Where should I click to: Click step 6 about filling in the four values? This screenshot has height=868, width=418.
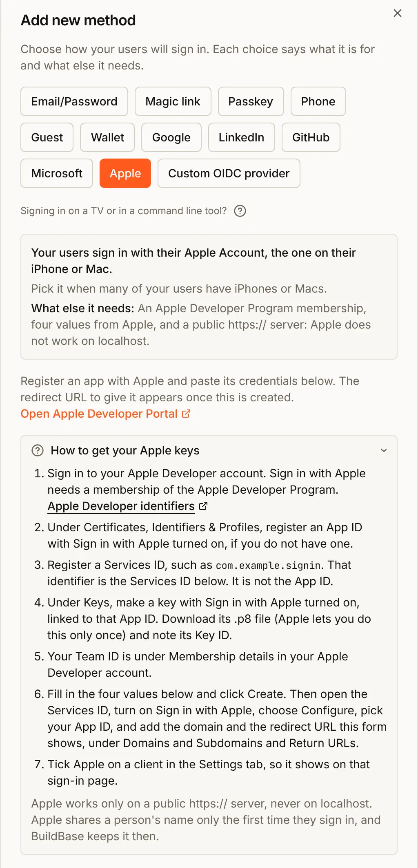pyautogui.click(x=217, y=718)
